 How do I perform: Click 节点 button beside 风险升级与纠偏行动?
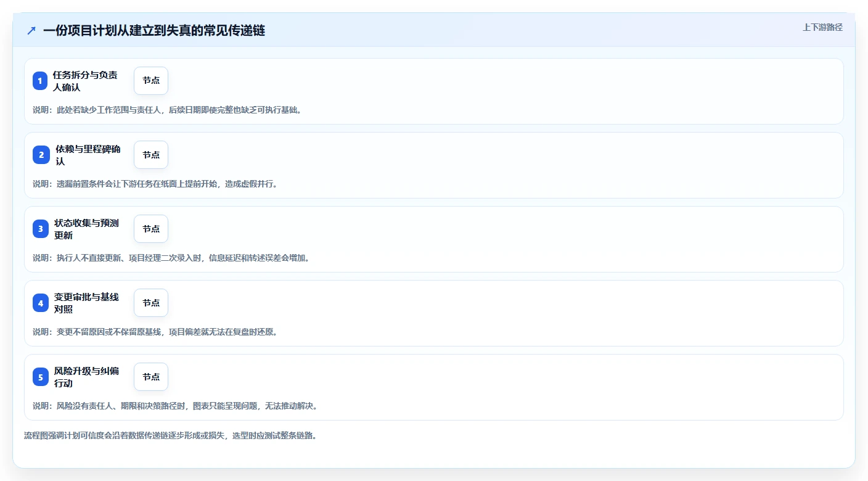pyautogui.click(x=151, y=377)
